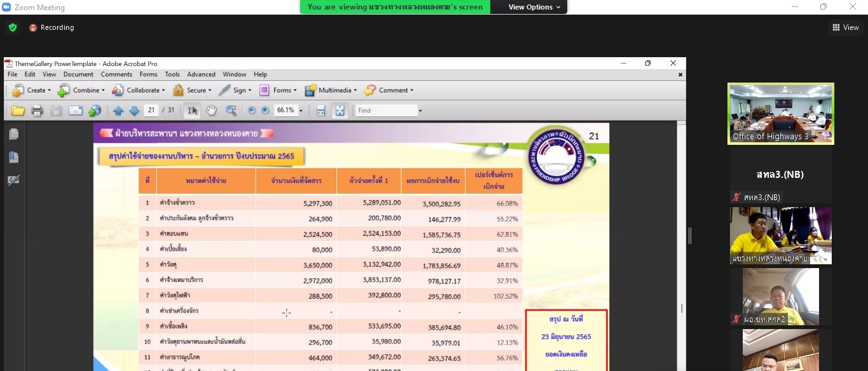Expand the View Options dropdown
The width and height of the screenshot is (868, 371).
[534, 7]
